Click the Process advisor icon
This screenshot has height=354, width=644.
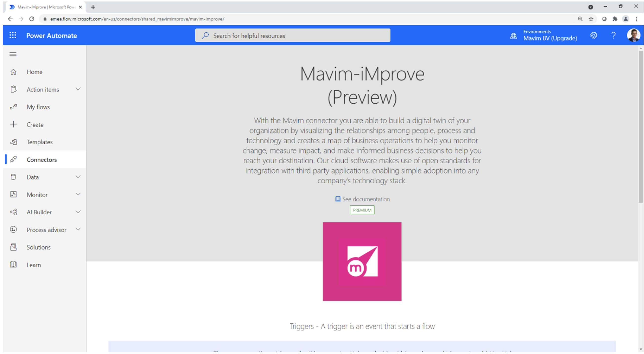click(14, 230)
